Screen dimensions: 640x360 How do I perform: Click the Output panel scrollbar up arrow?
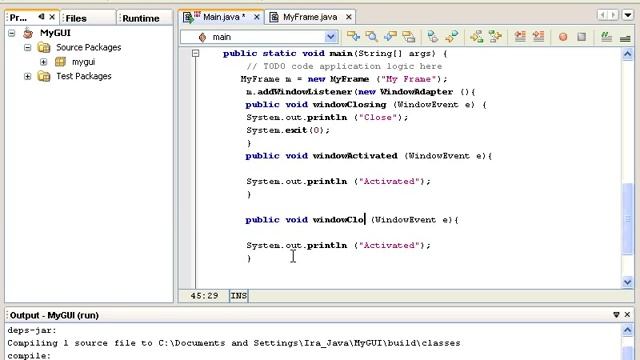point(628,330)
